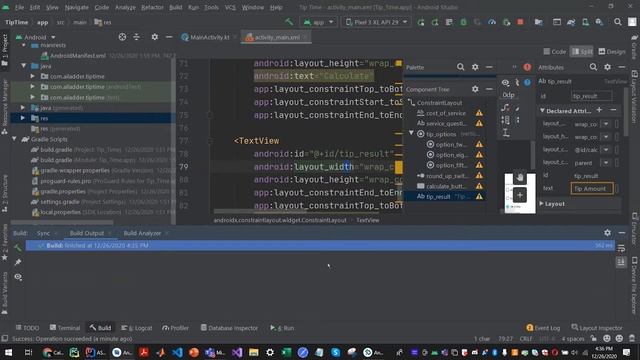The image size is (640, 360).
Task: Select the pan hand tool on design preview
Action: 519,178
